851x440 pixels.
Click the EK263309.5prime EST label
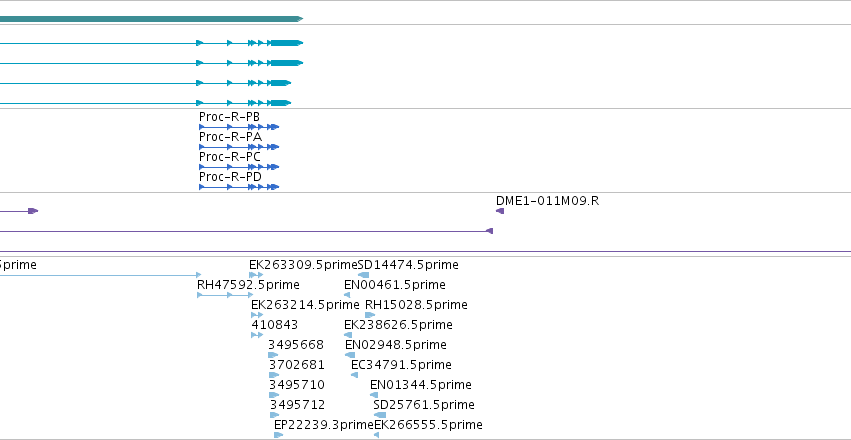303,265
